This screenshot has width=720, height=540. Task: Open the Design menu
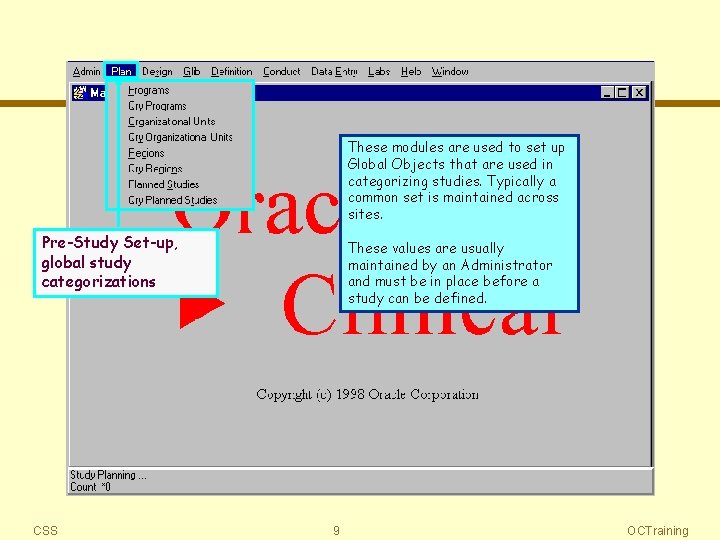(x=158, y=72)
